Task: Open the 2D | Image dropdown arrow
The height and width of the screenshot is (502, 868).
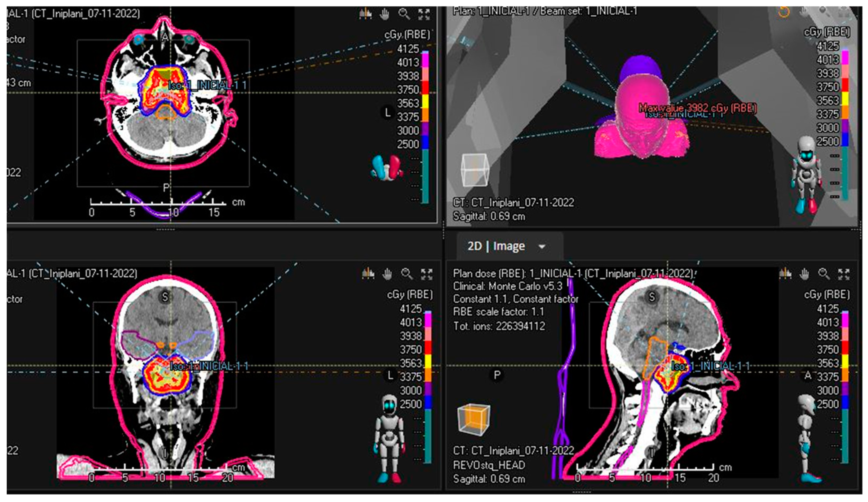Action: click(x=542, y=247)
